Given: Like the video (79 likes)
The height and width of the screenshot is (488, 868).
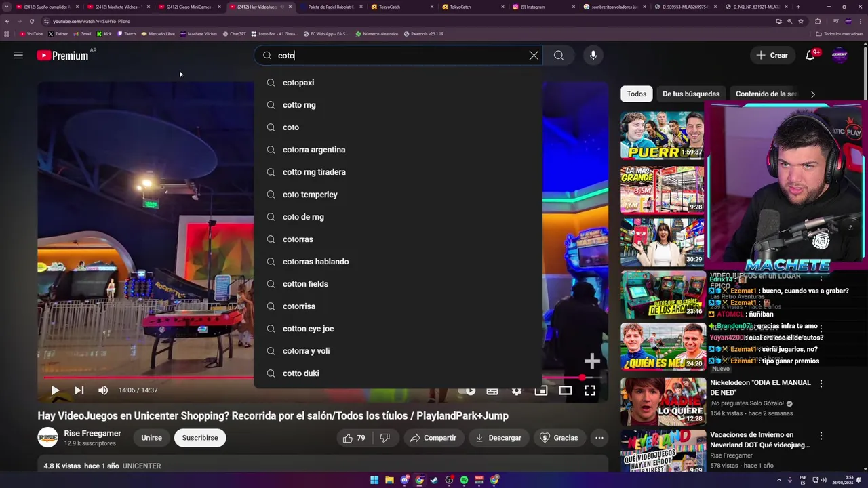Looking at the screenshot, I should tap(354, 438).
